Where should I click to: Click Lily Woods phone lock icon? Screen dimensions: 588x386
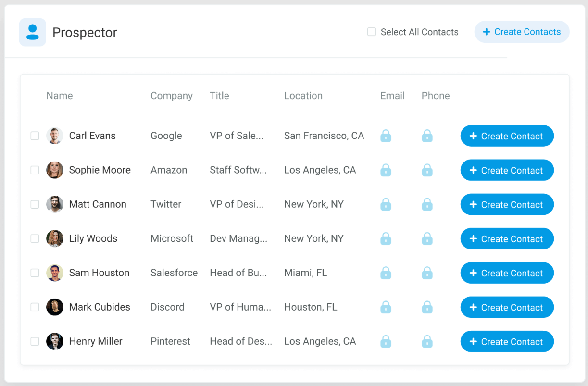click(427, 238)
